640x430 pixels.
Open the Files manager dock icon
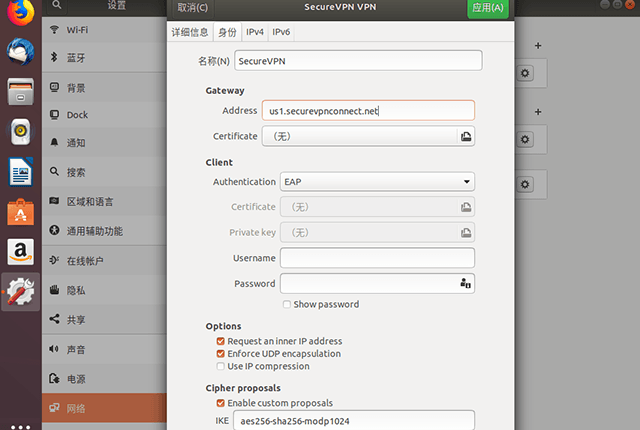(x=20, y=91)
